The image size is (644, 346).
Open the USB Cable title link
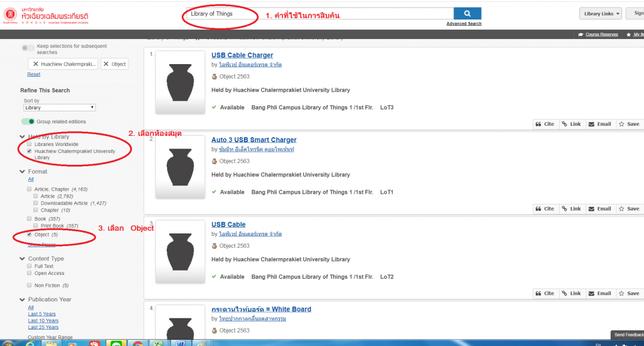(x=228, y=225)
